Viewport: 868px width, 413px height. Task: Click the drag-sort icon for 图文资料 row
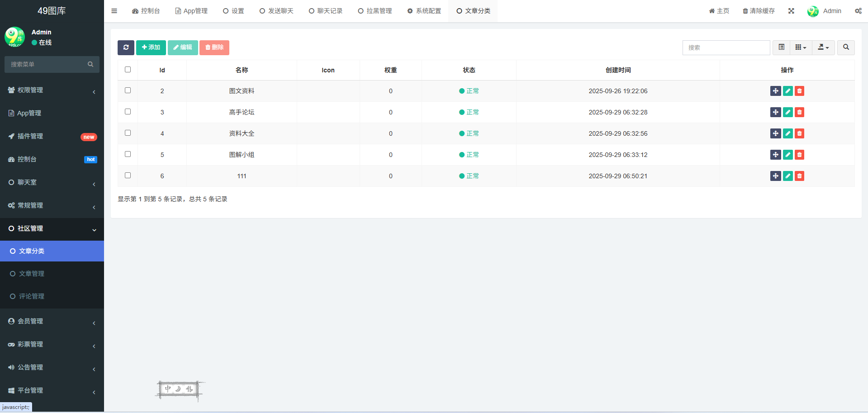(775, 91)
